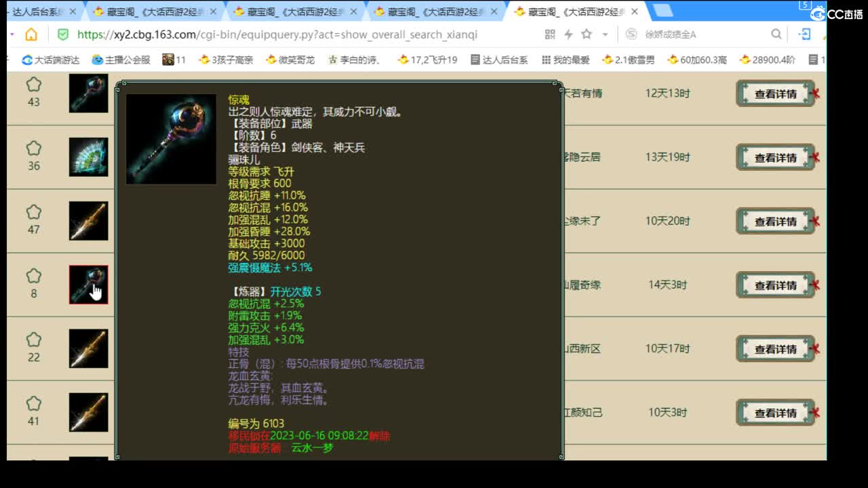
Task: Click the spear thumbnail in row 41
Action: pos(88,412)
